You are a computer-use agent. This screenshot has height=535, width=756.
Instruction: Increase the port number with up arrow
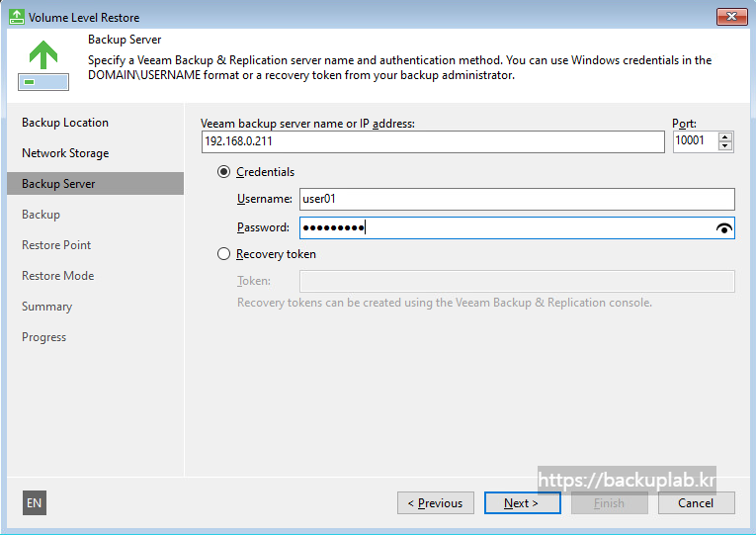coord(724,137)
